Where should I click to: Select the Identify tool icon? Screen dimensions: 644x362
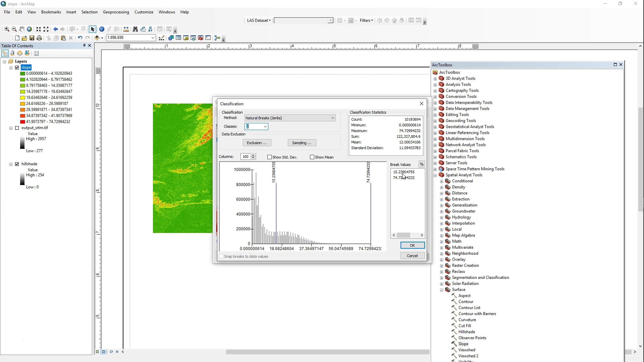click(x=102, y=29)
